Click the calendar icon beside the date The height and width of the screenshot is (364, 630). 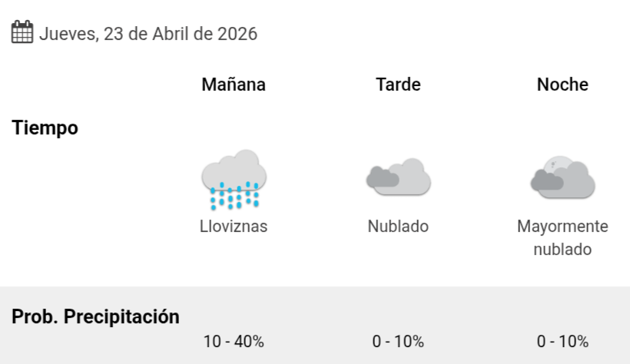coord(22,32)
